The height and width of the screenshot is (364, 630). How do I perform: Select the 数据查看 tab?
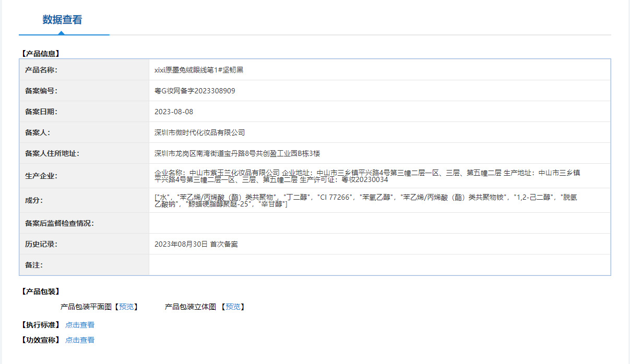[62, 20]
